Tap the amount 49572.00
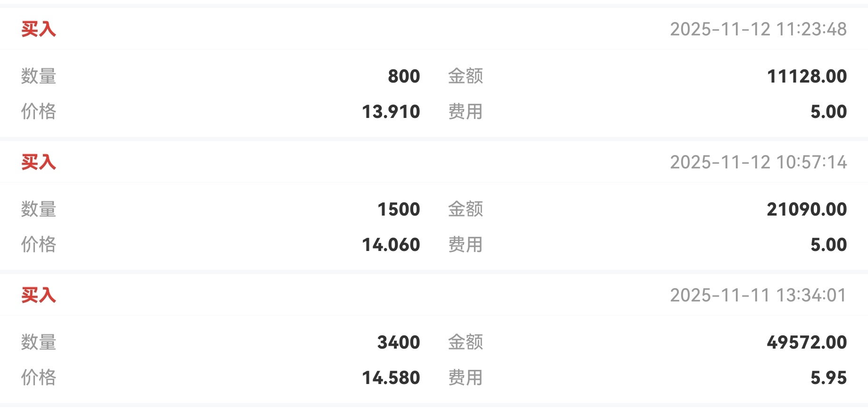 [807, 342]
